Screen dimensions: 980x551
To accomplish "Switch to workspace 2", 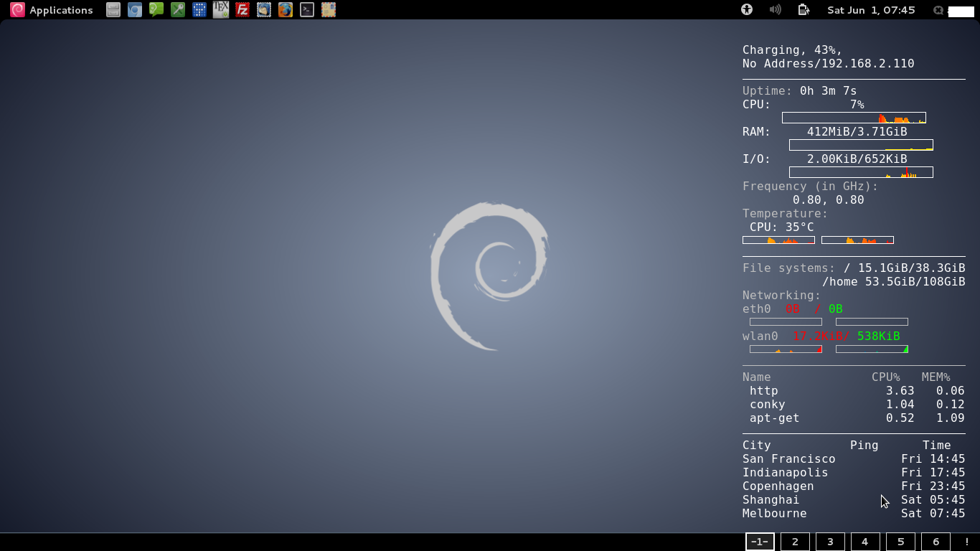I will [x=795, y=542].
